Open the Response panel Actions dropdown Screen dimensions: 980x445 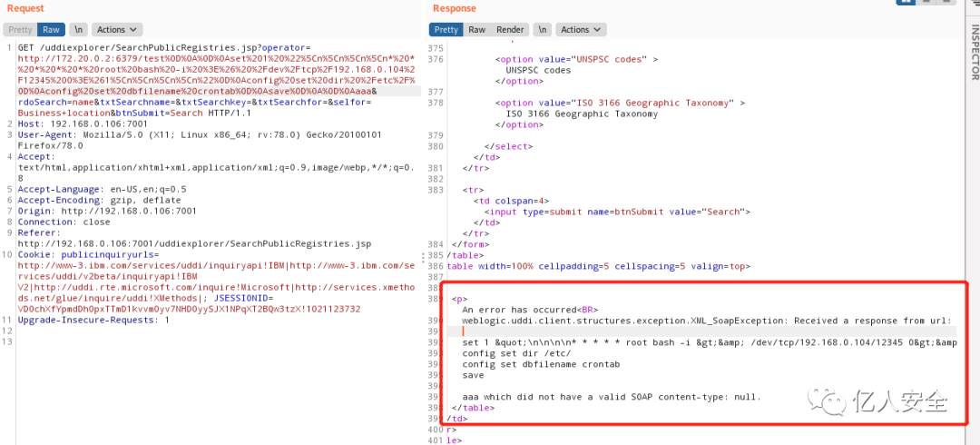(582, 29)
